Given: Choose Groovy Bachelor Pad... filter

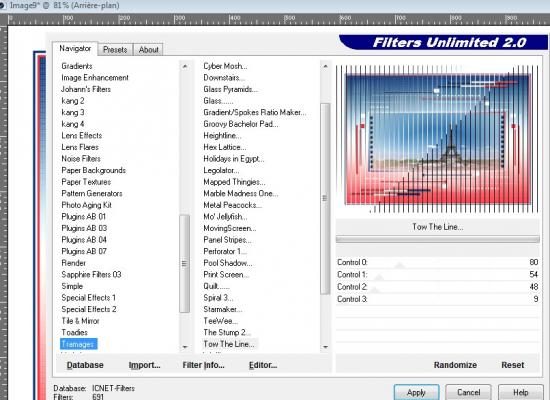Looking at the screenshot, I should point(241,124).
